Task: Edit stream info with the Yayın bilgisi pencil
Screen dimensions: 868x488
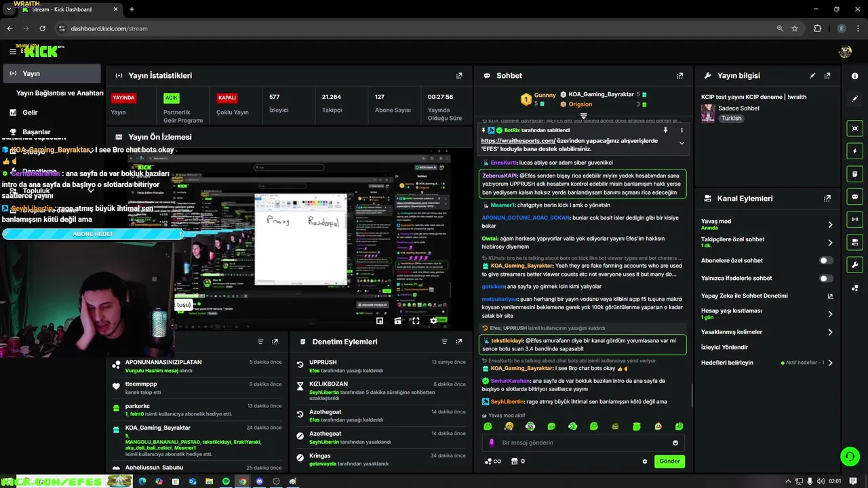Action: [x=812, y=76]
